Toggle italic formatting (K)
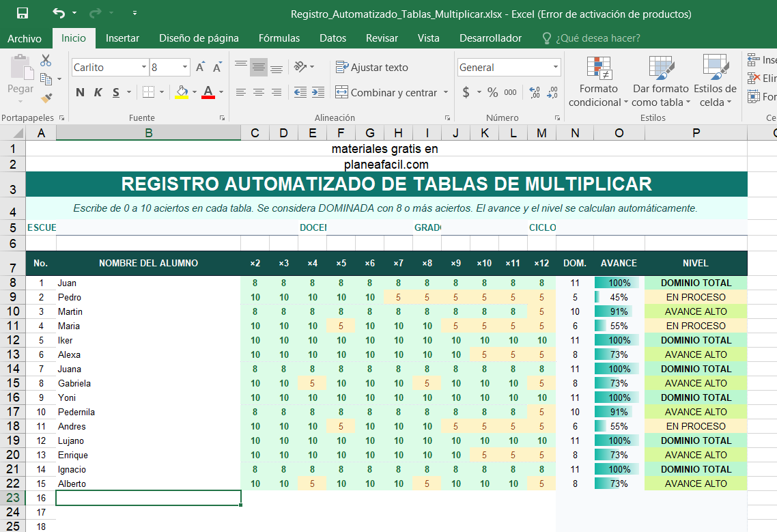The width and height of the screenshot is (777, 532). (x=98, y=92)
